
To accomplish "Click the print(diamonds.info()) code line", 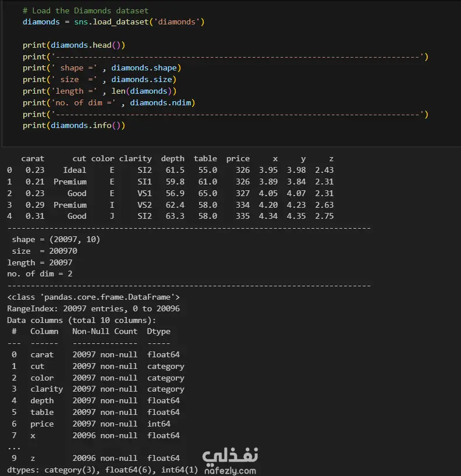I will point(74,125).
